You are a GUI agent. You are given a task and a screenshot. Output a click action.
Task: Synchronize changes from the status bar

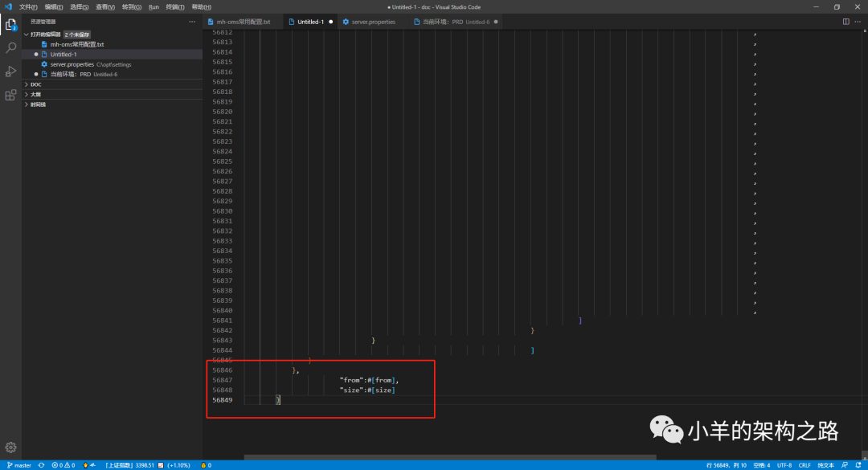click(42, 465)
